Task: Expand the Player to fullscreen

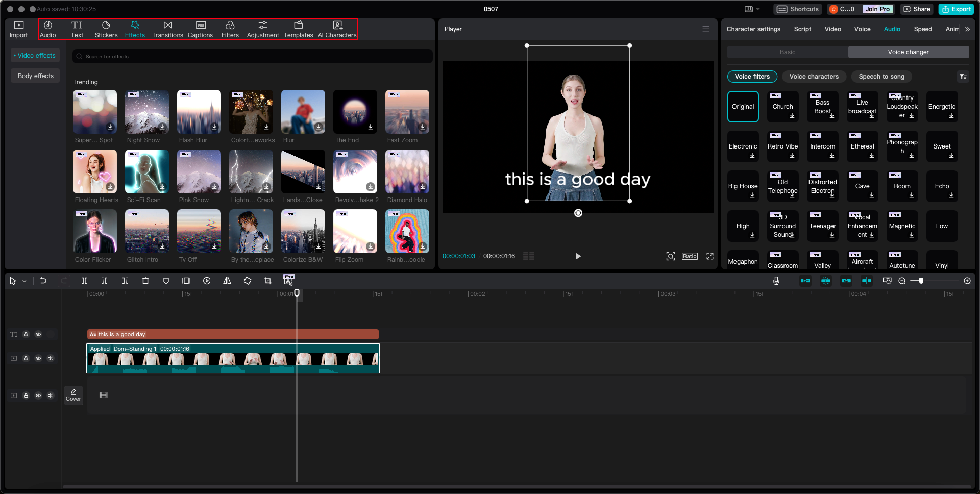Action: (x=710, y=256)
